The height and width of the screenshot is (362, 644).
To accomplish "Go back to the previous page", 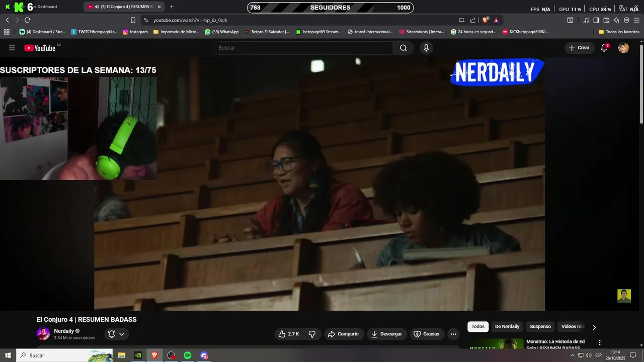I will (7, 20).
